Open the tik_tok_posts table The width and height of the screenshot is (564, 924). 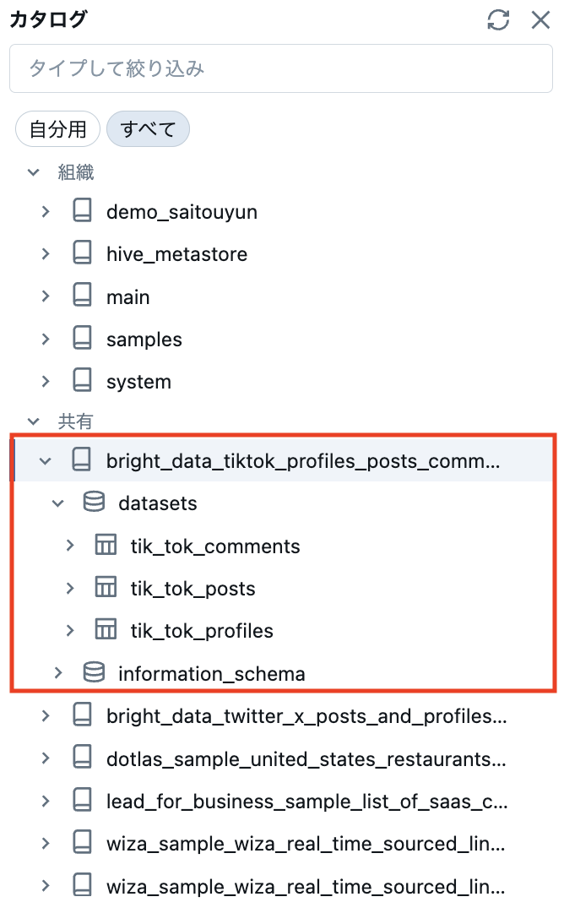click(x=193, y=589)
